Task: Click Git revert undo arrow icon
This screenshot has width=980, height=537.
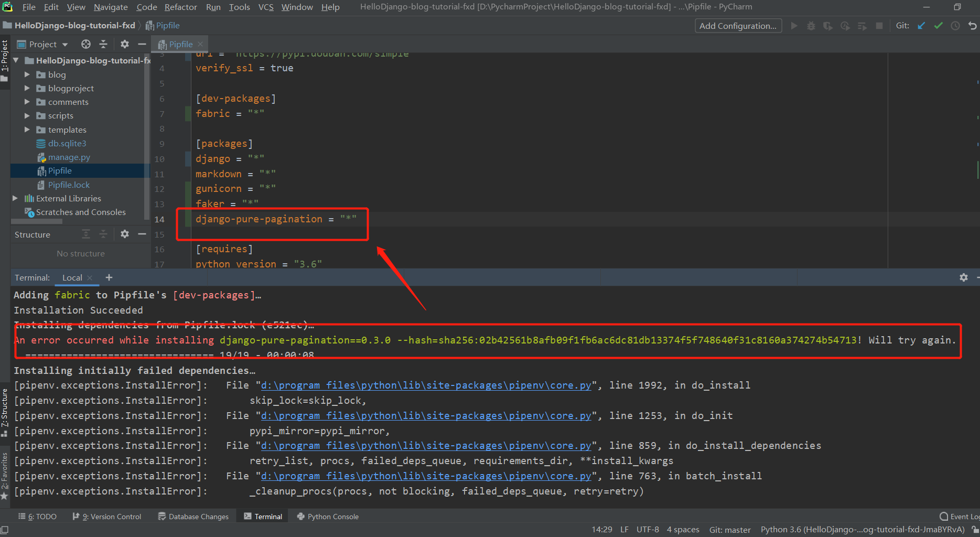Action: [x=973, y=26]
